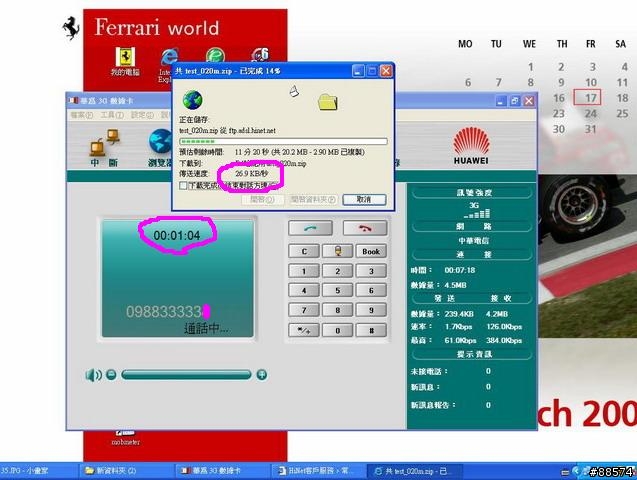Click the 中華電信 network name
Screen dimensions: 637x480
473,240
